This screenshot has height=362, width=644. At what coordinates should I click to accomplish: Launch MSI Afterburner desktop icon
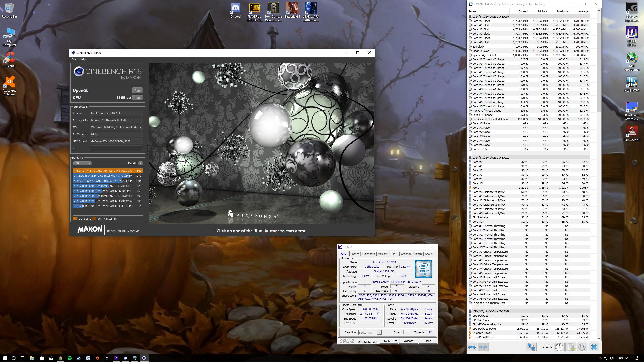(632, 62)
